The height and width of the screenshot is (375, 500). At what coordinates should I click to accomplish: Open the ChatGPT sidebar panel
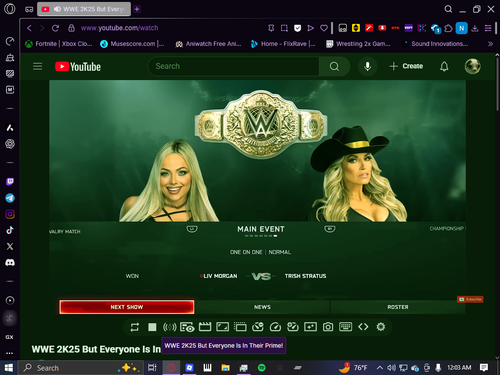(x=10, y=144)
